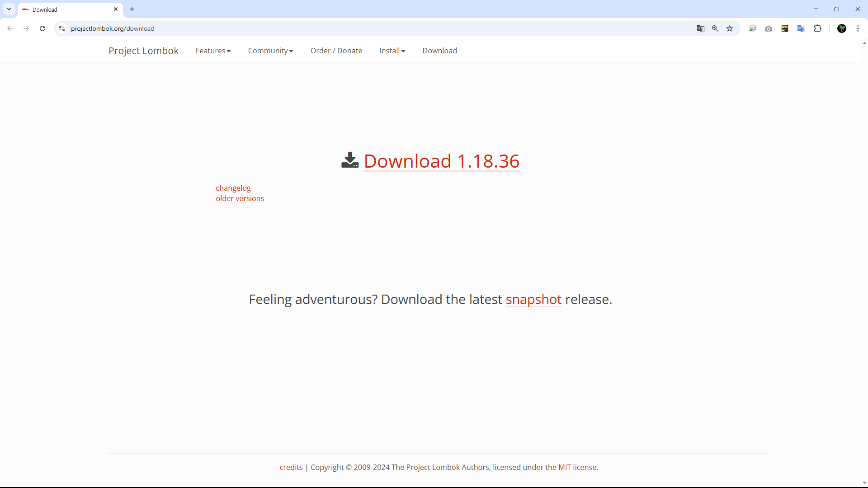Screen dimensions: 868x488
Task: Open Order / Donate page
Action: click(336, 51)
